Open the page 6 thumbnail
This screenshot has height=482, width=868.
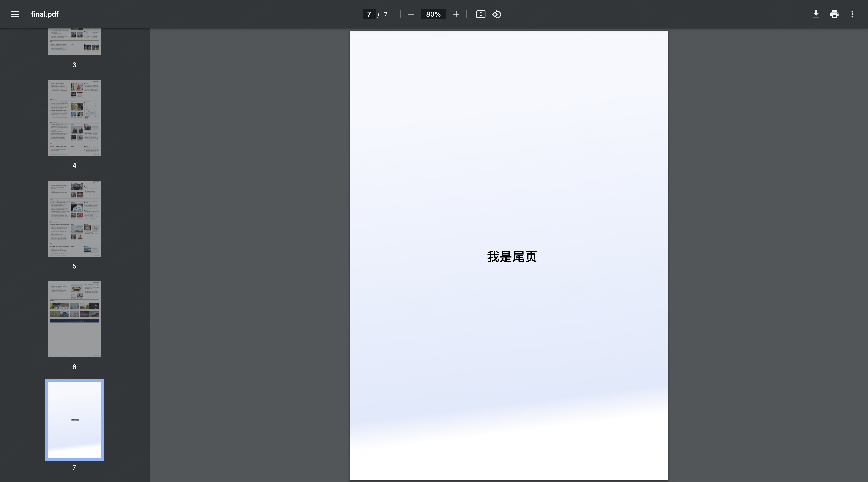pyautogui.click(x=74, y=319)
